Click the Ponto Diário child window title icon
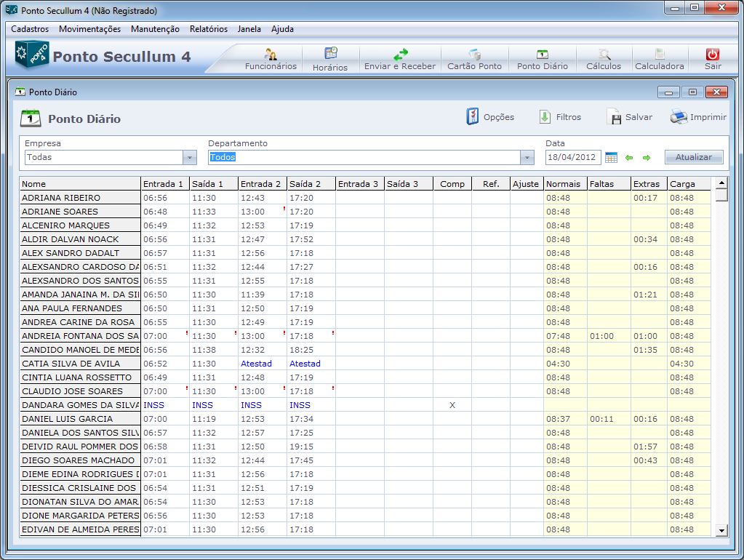Screen dimensions: 744x560 tap(20, 92)
